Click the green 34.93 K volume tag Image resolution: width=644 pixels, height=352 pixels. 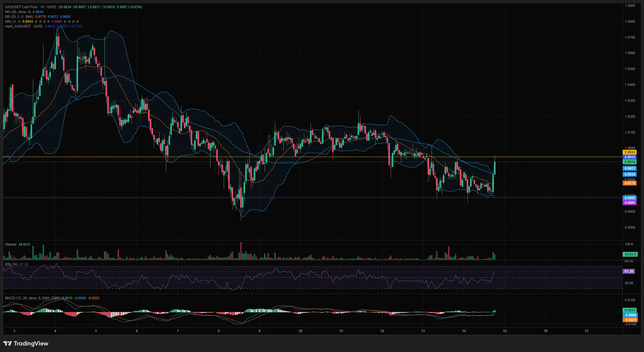(630, 254)
